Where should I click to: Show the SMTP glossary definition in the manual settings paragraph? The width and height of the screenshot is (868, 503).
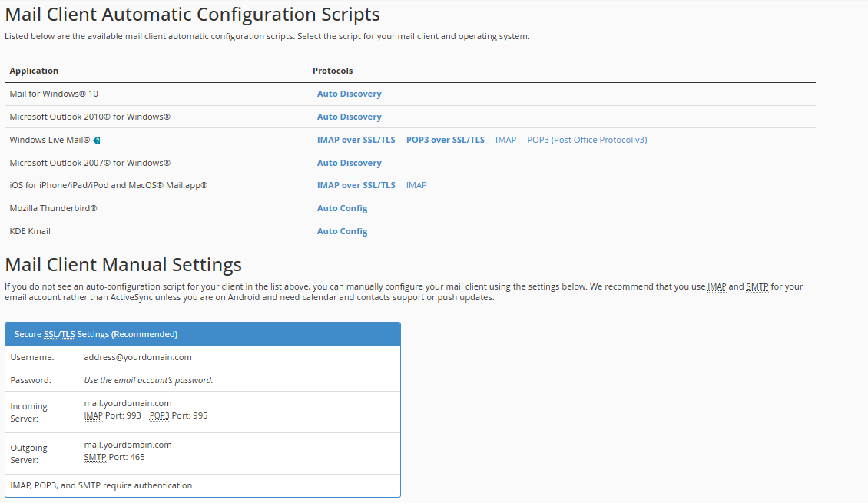pyautogui.click(x=757, y=286)
